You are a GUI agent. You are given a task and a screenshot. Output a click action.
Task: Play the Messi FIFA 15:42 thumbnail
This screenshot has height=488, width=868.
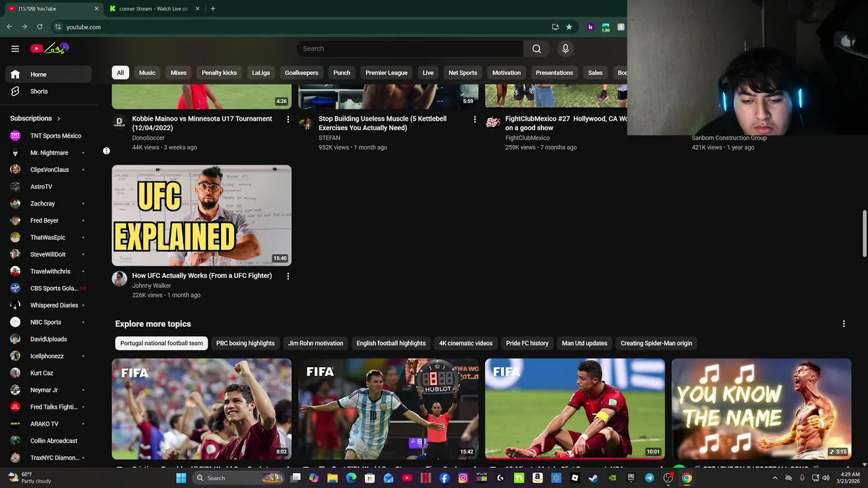coord(389,409)
